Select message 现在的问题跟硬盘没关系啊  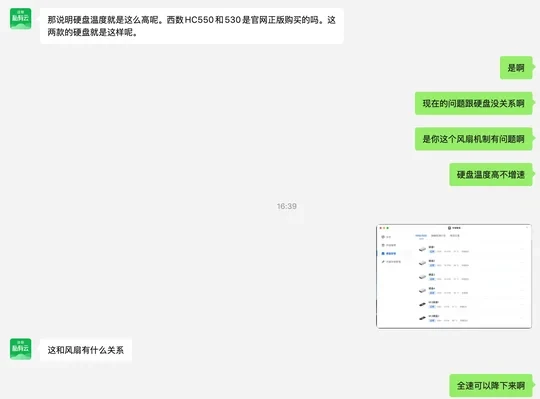tap(474, 103)
